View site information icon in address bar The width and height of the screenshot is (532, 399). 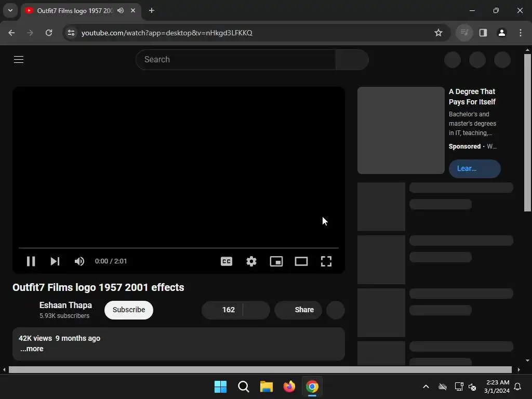click(71, 33)
